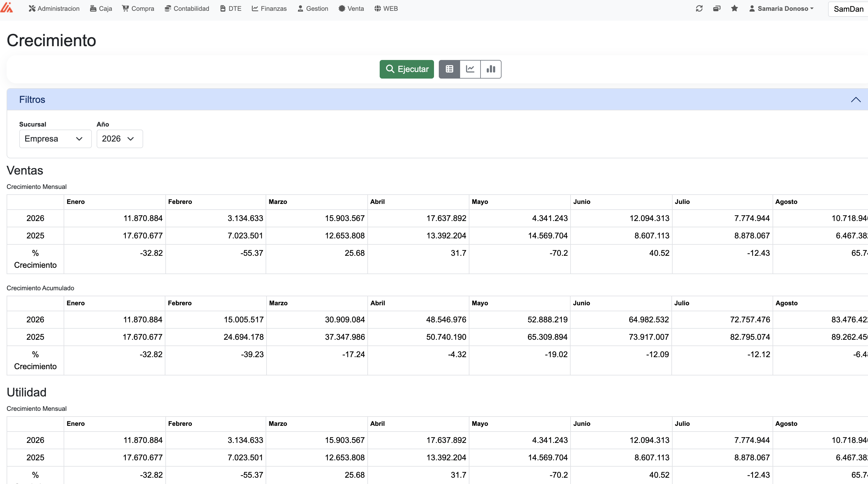Run the report with Ejecutar

(407, 69)
